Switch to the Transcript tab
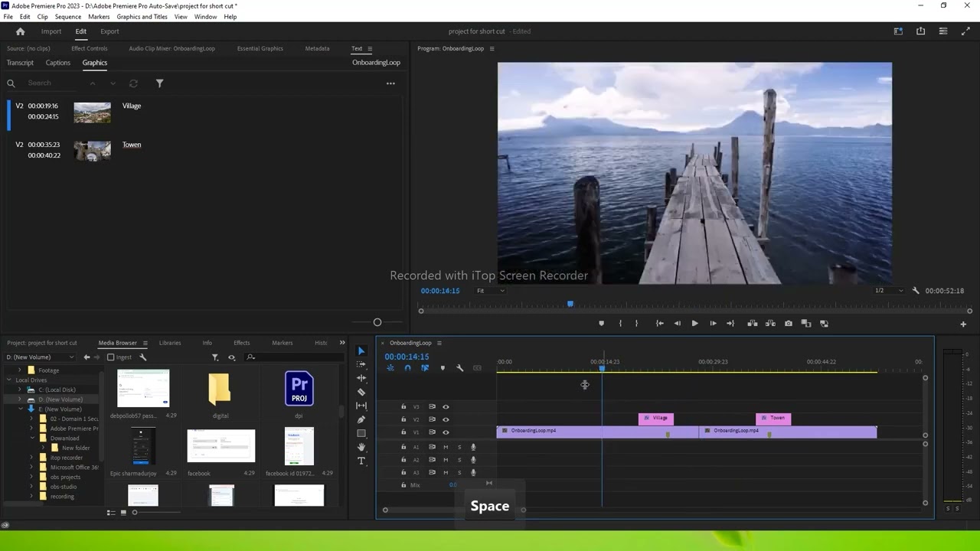Screen dimensions: 980x551 pyautogui.click(x=20, y=63)
